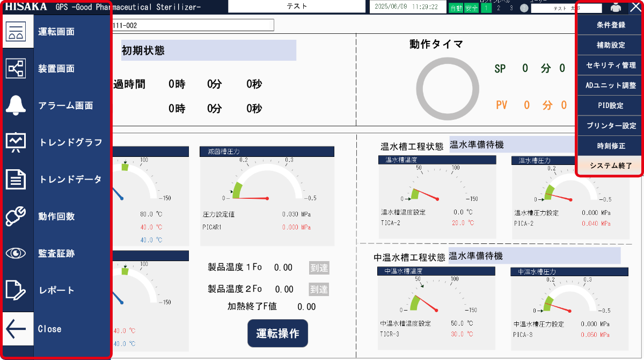Toggle the green 安全 status indicator
This screenshot has height=360, width=644.
(x=471, y=9)
